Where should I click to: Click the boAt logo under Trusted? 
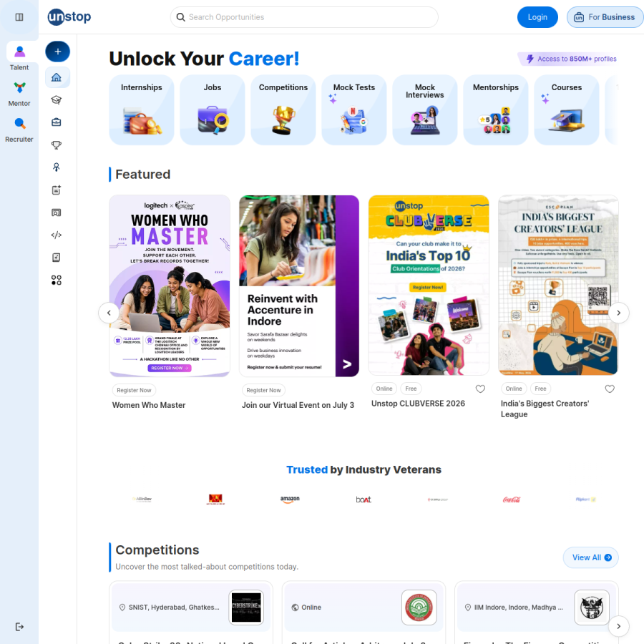coord(364,499)
